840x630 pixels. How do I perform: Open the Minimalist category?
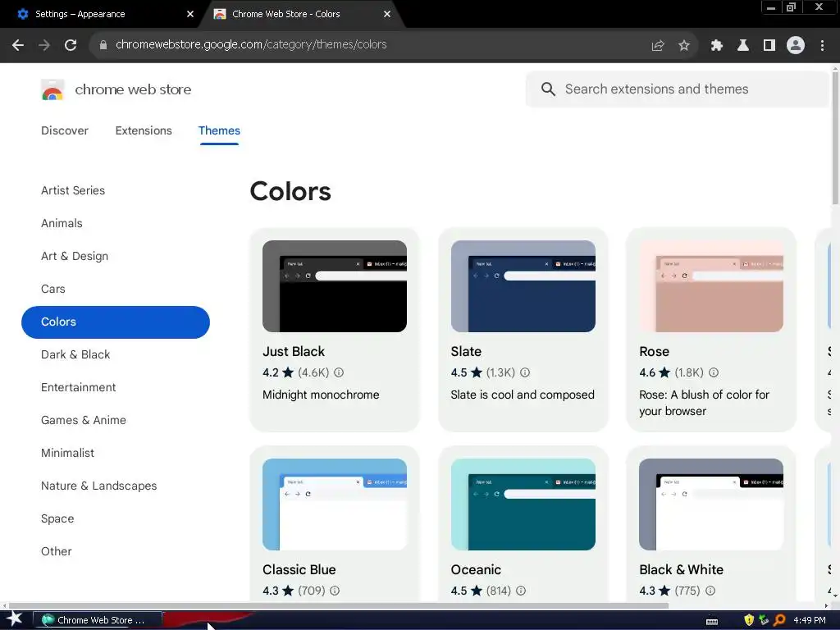67,453
